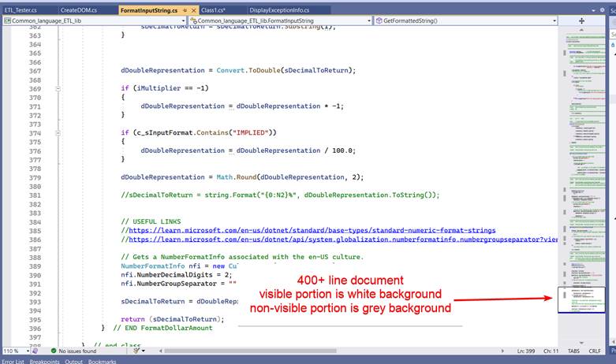Viewport: 616px width, 364px height.
Task: Click the Math.Round call on line 379
Action: click(237, 177)
